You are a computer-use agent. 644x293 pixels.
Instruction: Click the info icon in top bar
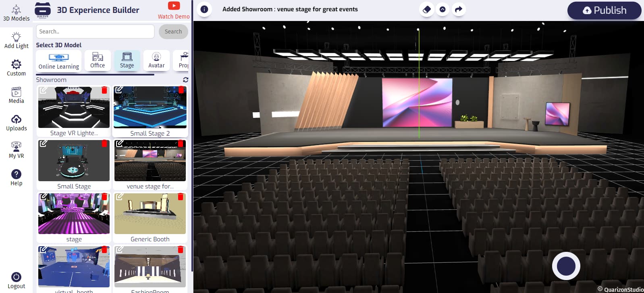pyautogui.click(x=204, y=9)
